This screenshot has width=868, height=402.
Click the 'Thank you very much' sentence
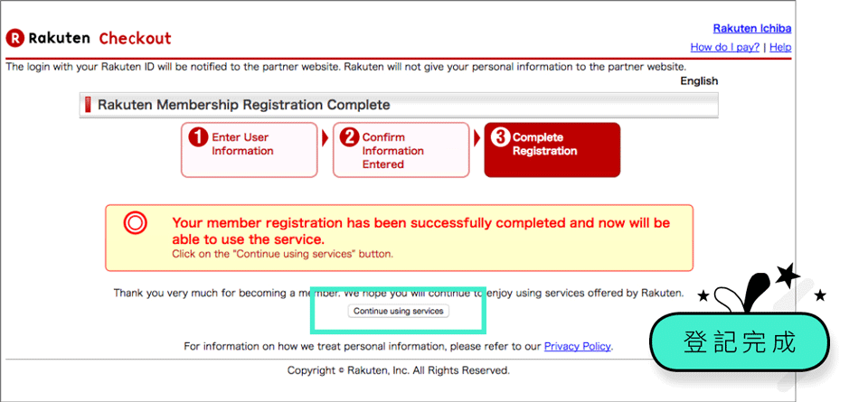point(399,293)
